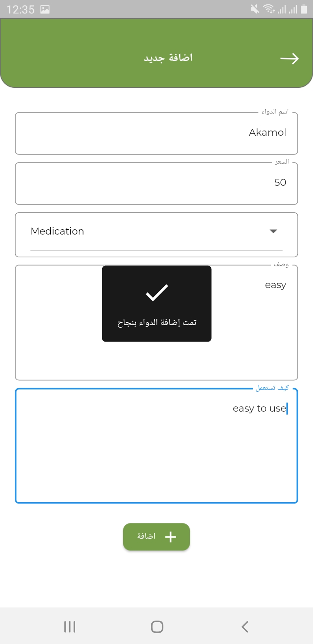The width and height of the screenshot is (313, 644).
Task: Click the dropdown arrow next to Medication
Action: pos(273,231)
